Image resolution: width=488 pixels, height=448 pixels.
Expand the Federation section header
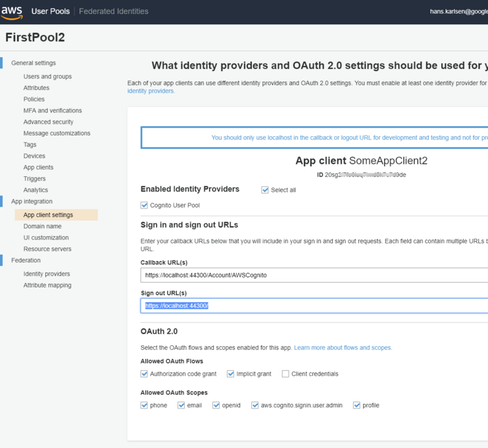coord(26,261)
